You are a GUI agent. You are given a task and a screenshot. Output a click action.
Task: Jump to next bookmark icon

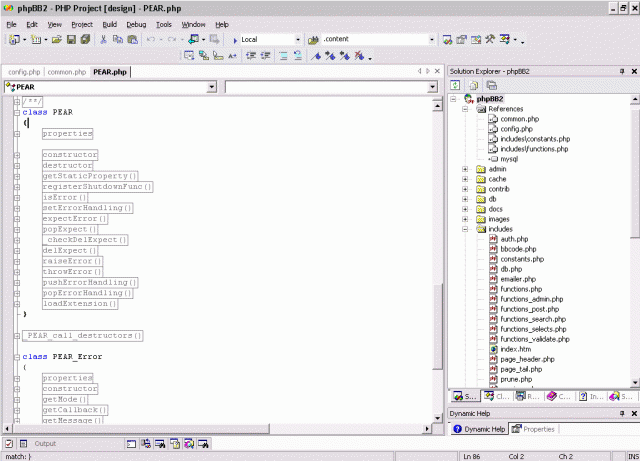click(330, 56)
